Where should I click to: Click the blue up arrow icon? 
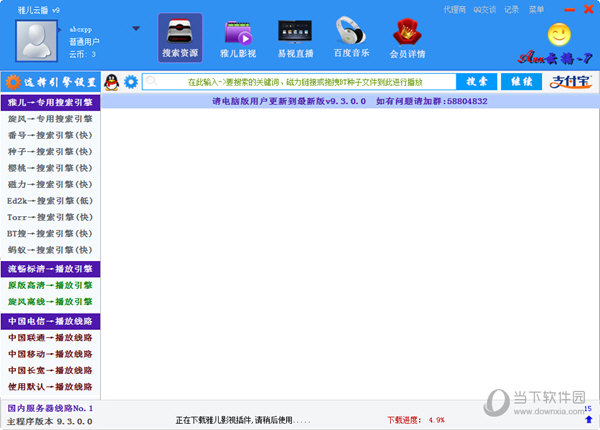(x=589, y=420)
